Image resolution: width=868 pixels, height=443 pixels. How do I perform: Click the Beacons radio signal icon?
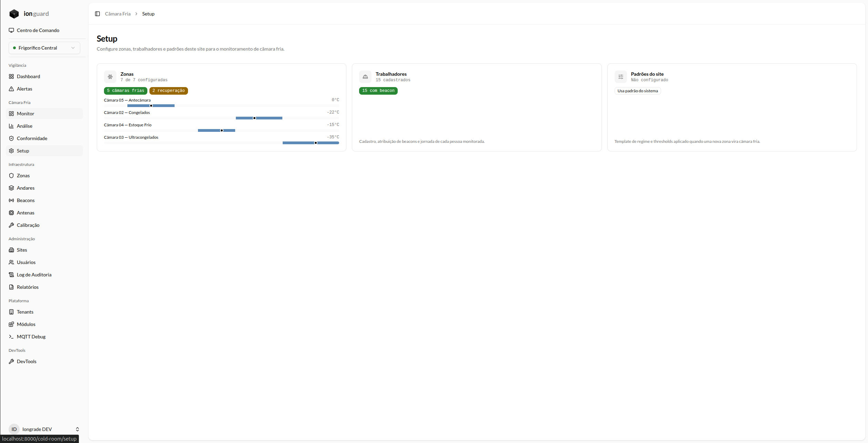click(11, 200)
